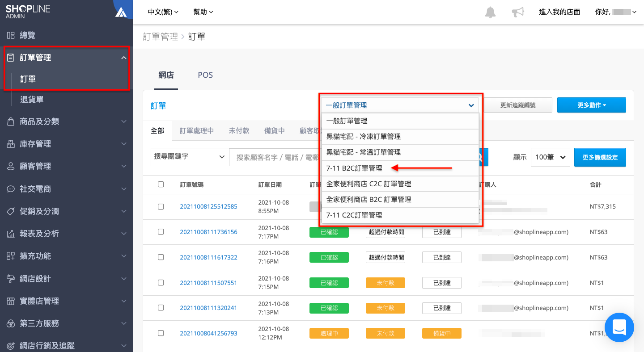Click the 報表及分析 chart icon
The height and width of the screenshot is (352, 644).
point(11,234)
